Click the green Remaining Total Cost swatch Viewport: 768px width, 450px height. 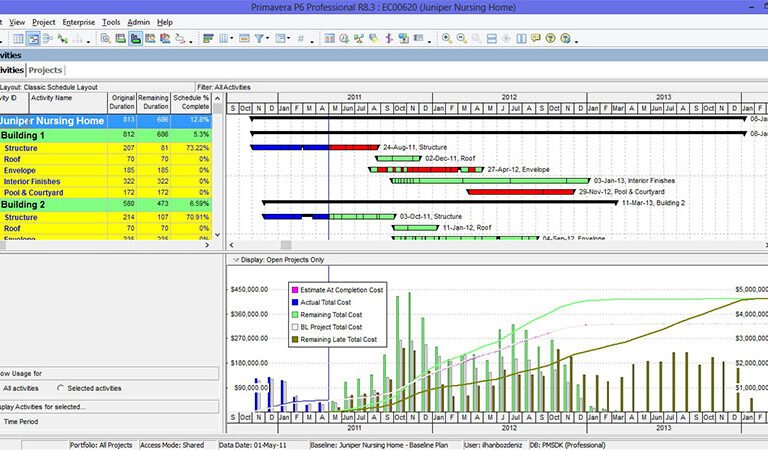point(295,314)
